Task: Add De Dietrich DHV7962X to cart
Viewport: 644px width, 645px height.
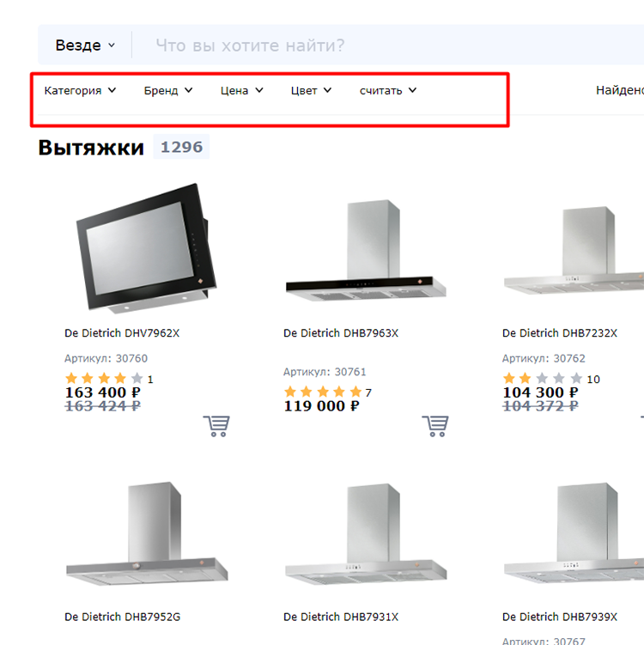Action: pyautogui.click(x=216, y=426)
